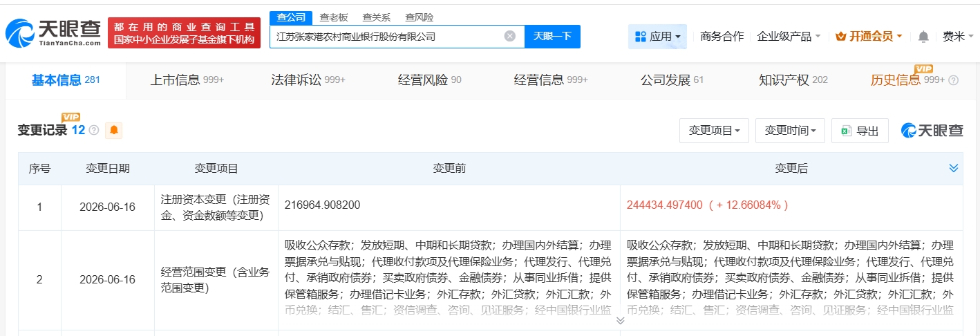Select the 历史信息 tab
This screenshot has width=980, height=336.
[907, 80]
